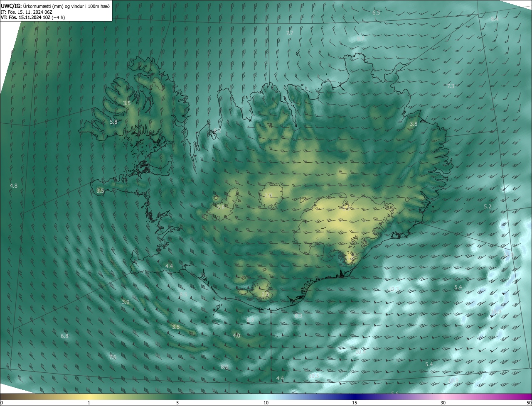Click the 5.8 value label in the Westfjords

click(x=113, y=122)
